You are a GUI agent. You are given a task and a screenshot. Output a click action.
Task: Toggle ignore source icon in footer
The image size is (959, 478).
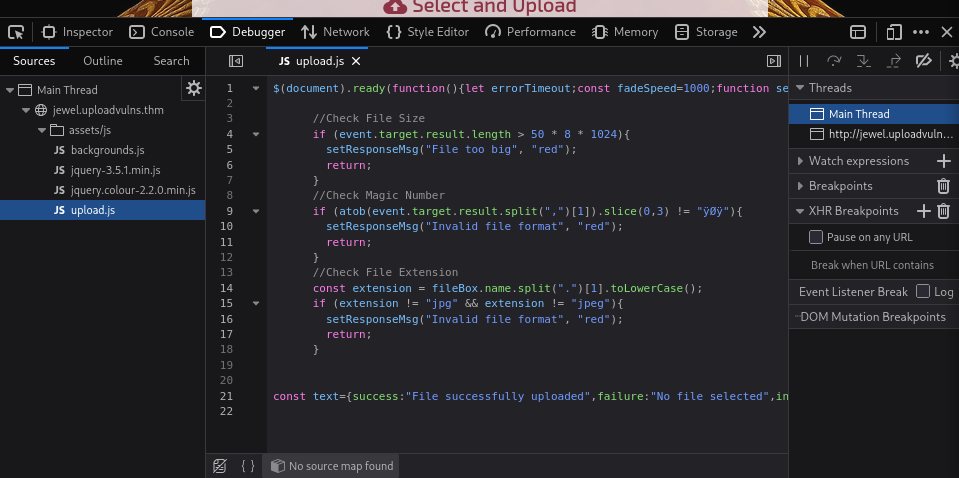[220, 466]
